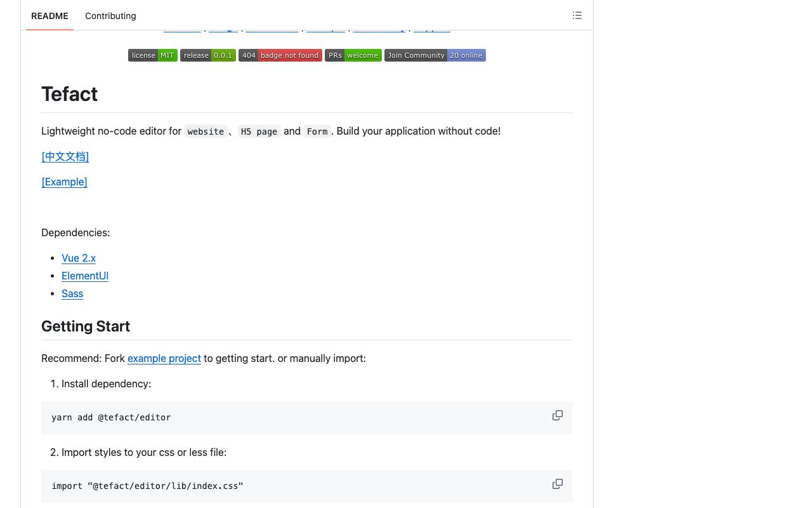Click the Import styles to your css step text

144,452
